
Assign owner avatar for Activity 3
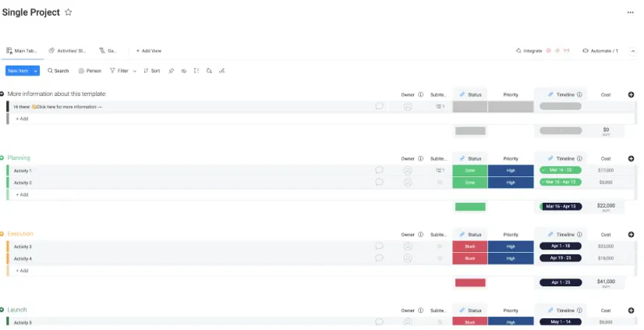tap(408, 247)
